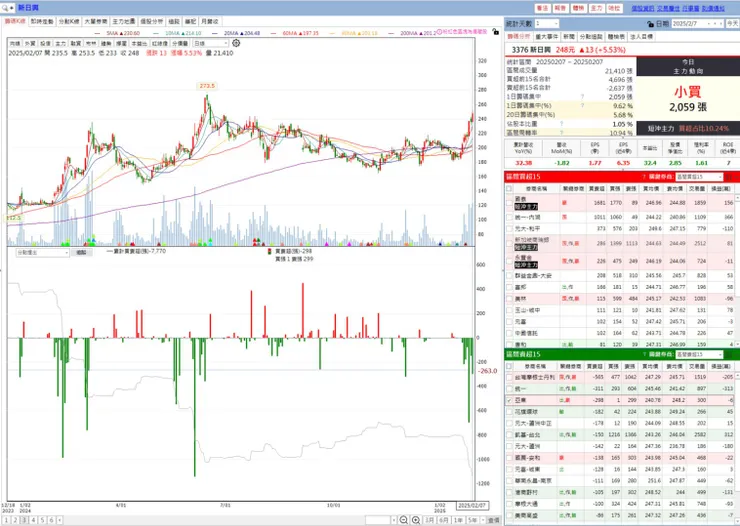Click the 外資 chart overlay button
This screenshot has width=740, height=526.
coord(30,43)
